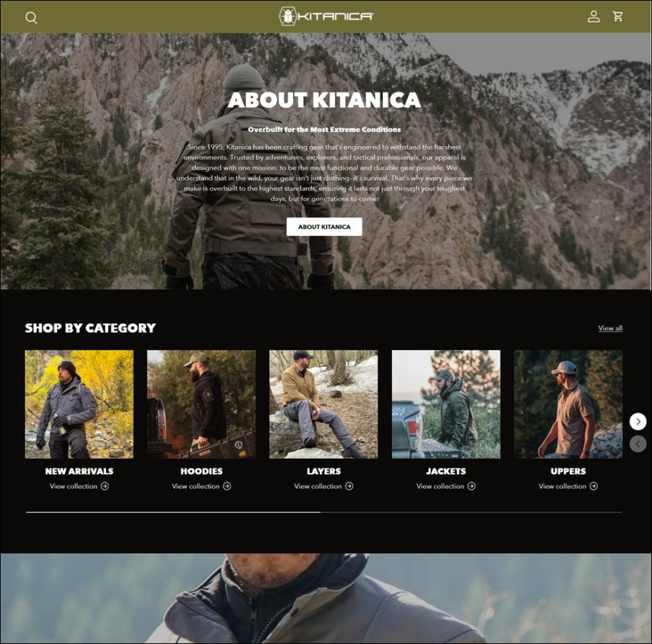Go to homepage via Kitanica logo
This screenshot has width=652, height=644.
[326, 16]
